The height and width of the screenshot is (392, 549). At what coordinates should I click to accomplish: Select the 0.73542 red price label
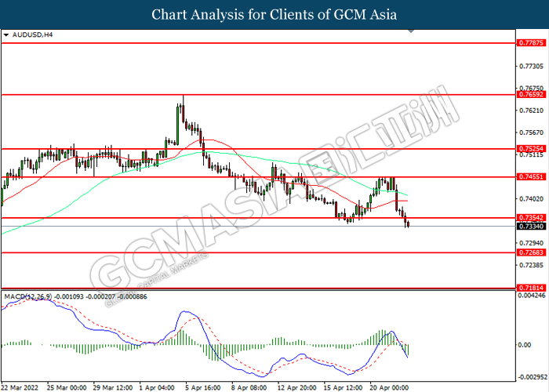531,218
